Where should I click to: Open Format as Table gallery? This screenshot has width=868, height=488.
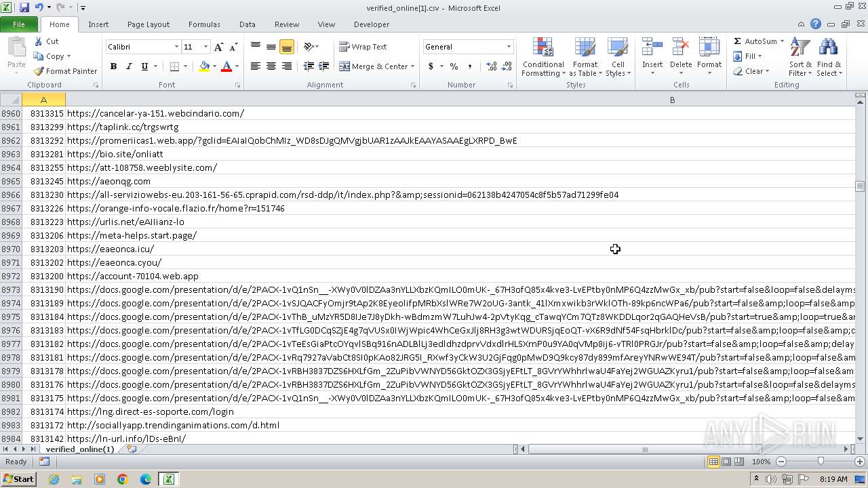click(585, 57)
